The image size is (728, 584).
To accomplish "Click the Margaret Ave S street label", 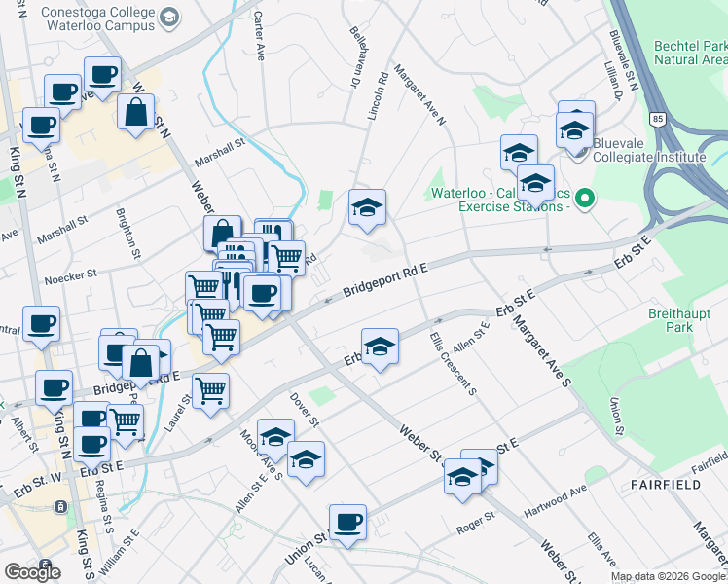I will tap(542, 350).
